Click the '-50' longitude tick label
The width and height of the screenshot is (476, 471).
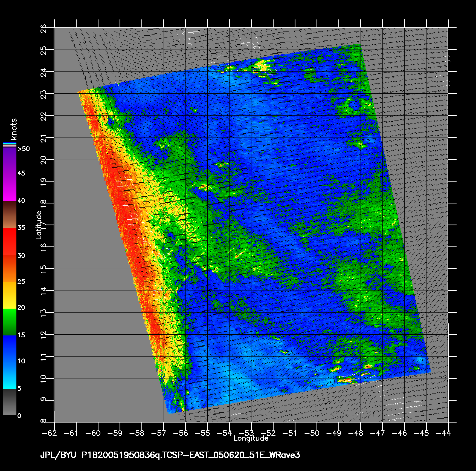312,433
